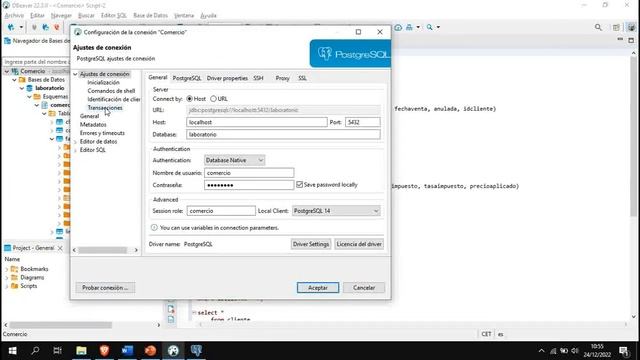The image size is (640, 360).
Task: Select Comandos de shell in settings tree
Action: pyautogui.click(x=111, y=91)
